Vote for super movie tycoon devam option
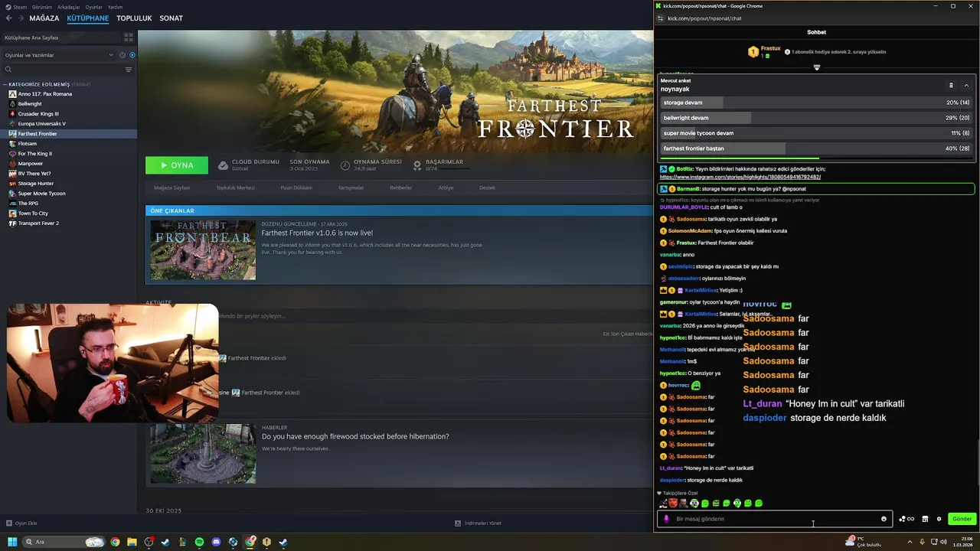The image size is (980, 551). 816,133
